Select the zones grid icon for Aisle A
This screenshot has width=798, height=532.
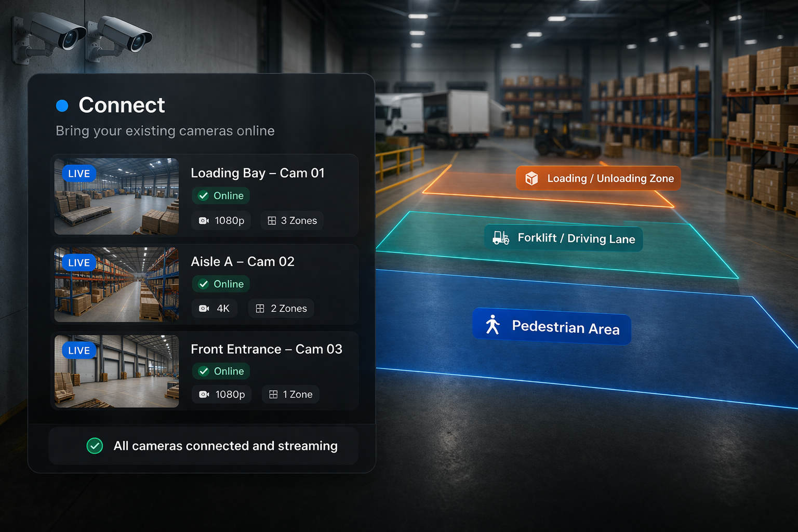click(x=260, y=308)
